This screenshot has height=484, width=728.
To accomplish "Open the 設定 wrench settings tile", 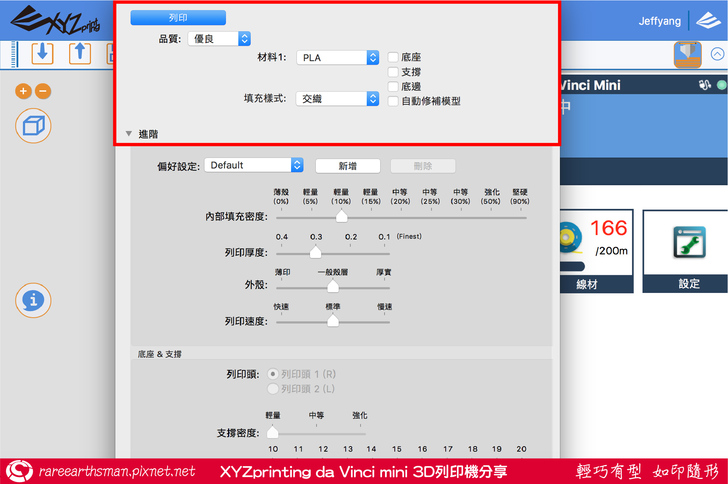I will tap(685, 251).
